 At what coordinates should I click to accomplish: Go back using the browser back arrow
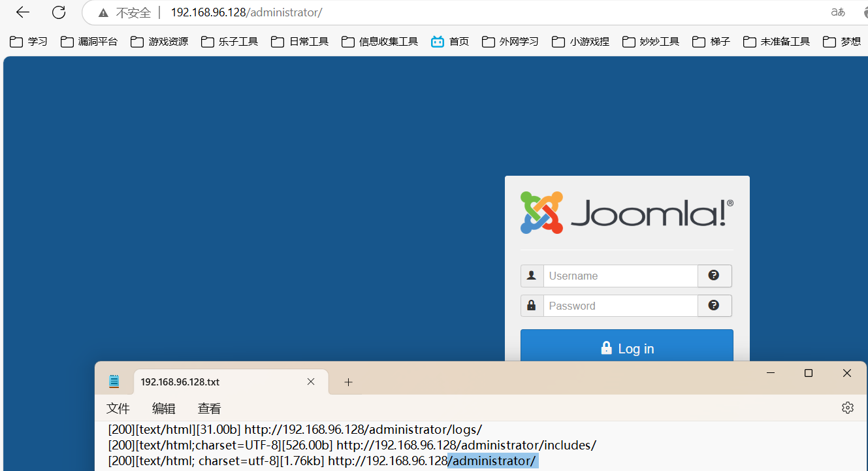(x=23, y=12)
